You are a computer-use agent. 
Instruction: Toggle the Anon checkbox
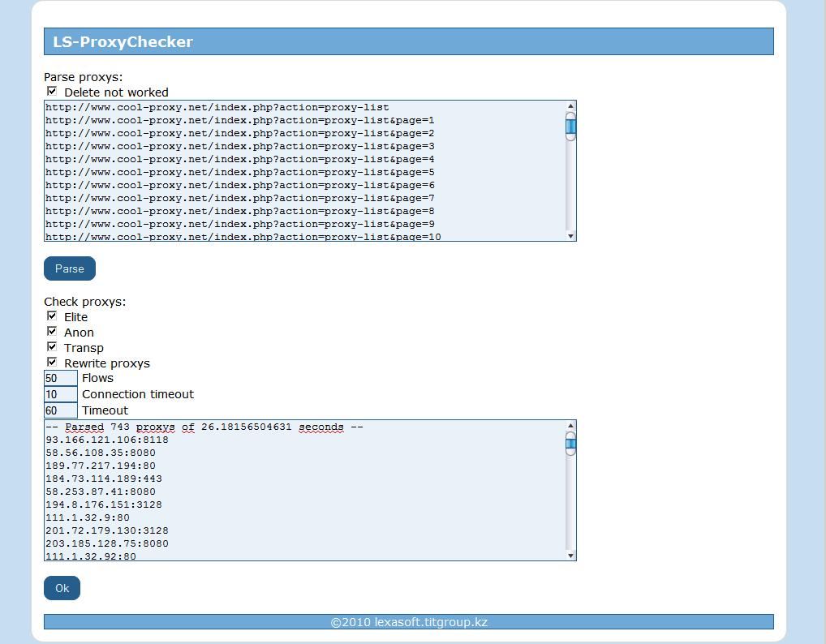coord(52,331)
